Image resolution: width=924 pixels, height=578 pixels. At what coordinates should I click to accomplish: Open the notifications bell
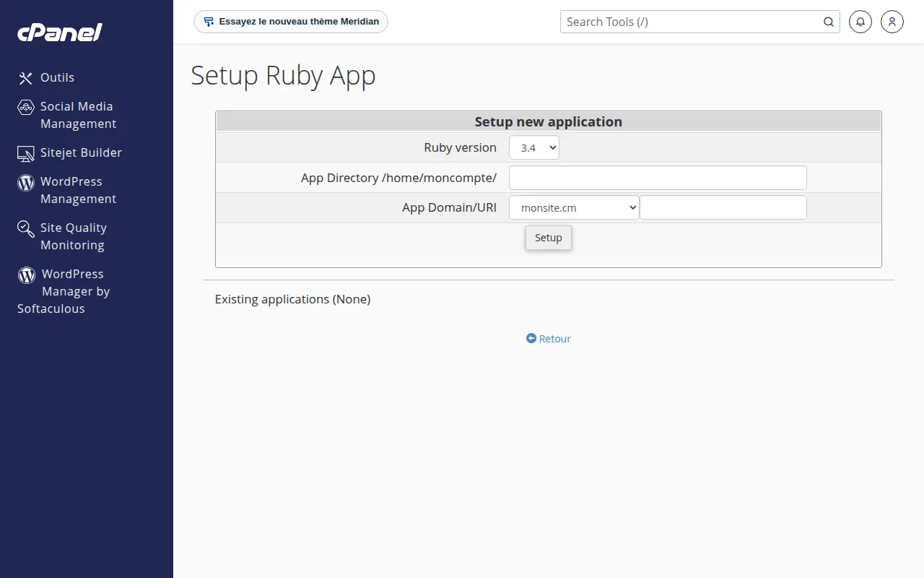(x=860, y=22)
